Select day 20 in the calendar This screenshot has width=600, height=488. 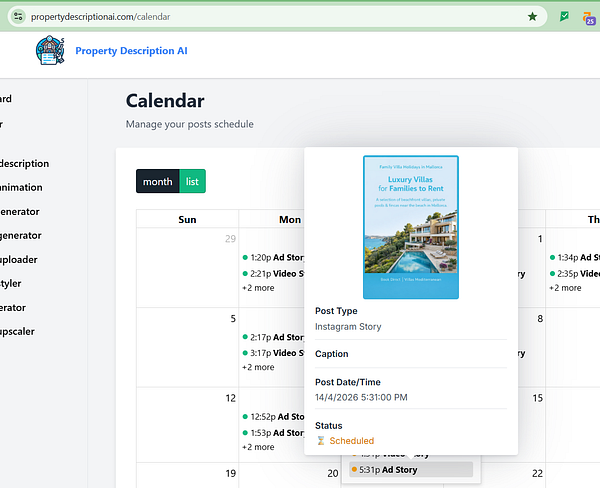click(x=333, y=473)
